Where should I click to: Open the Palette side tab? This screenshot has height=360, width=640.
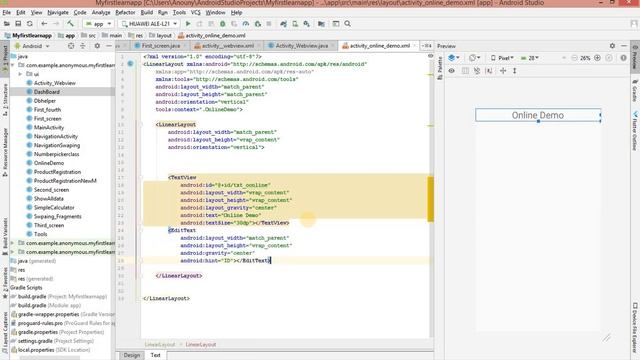click(x=440, y=69)
